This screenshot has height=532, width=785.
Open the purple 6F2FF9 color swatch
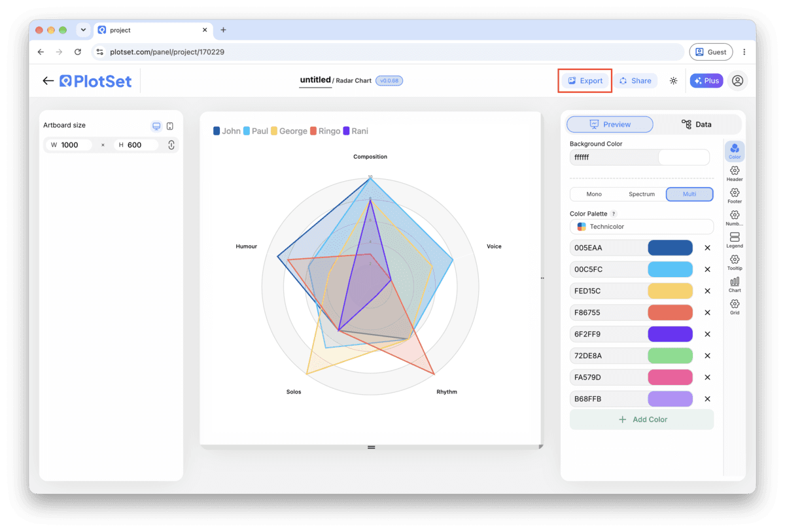point(670,334)
